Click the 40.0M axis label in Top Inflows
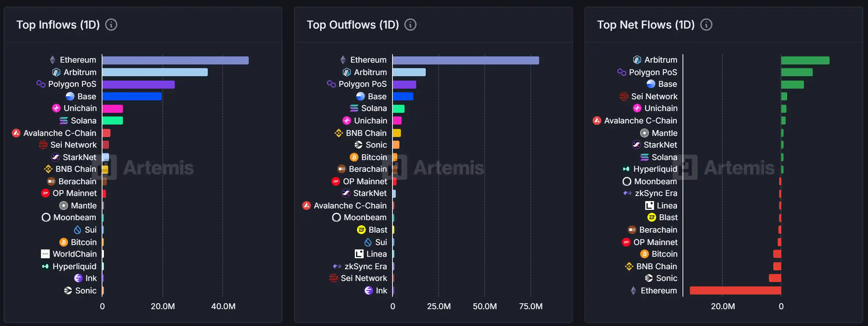This screenshot has height=326, width=868. 223,306
